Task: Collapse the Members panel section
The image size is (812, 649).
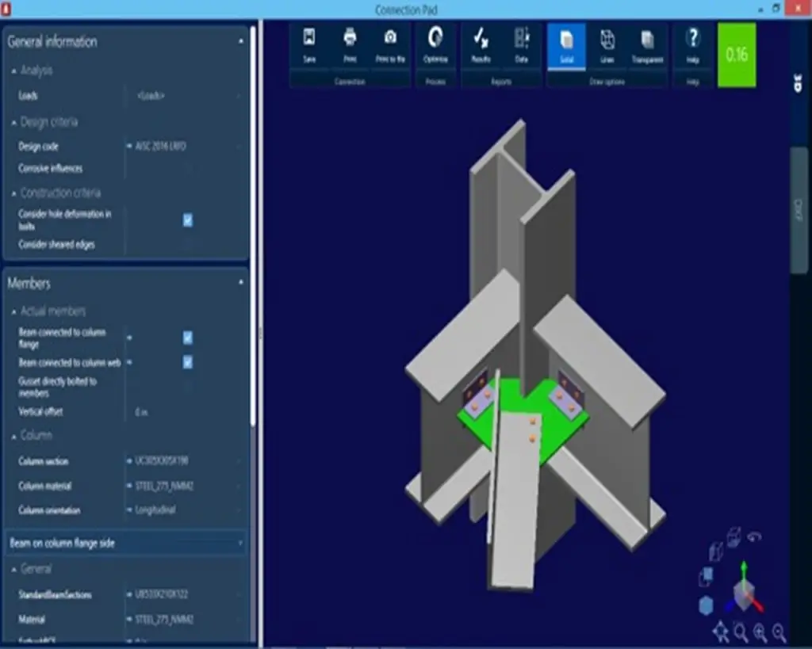Action: tap(241, 283)
